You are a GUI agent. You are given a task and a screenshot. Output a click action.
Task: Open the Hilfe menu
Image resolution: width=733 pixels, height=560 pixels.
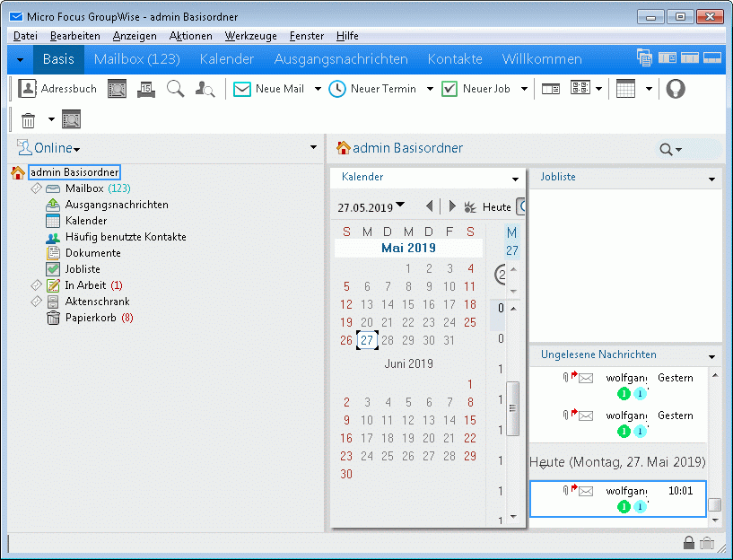(347, 36)
